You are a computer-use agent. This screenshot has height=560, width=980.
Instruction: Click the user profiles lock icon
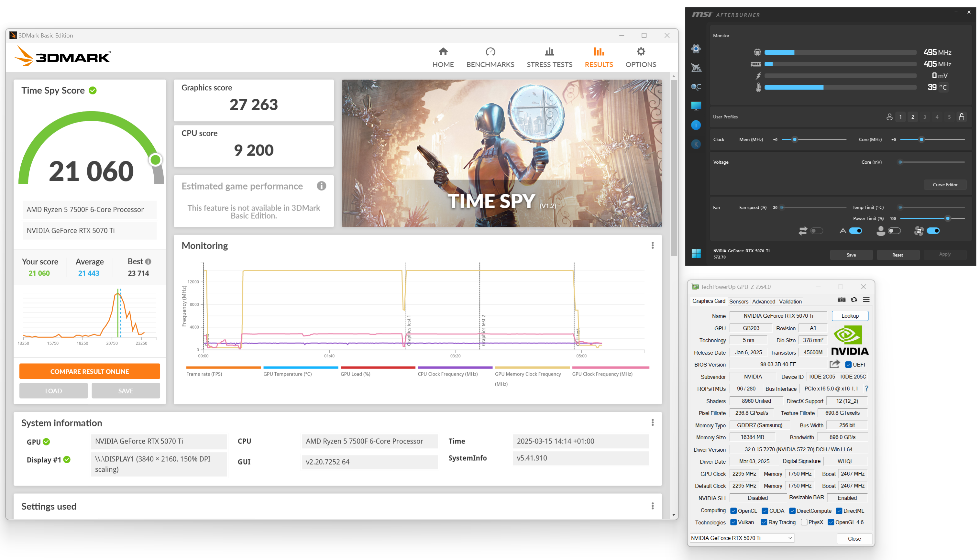pos(961,117)
